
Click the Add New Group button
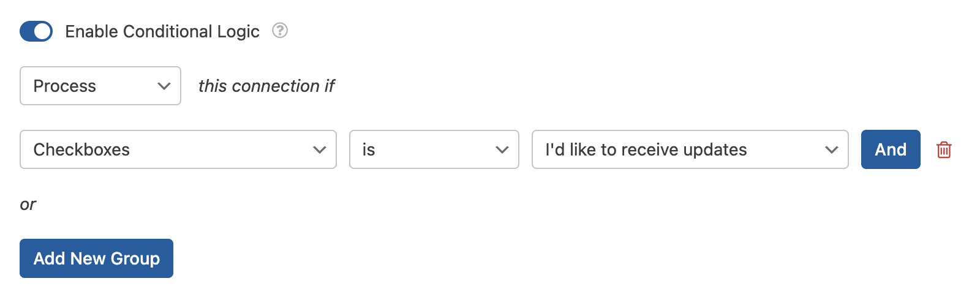click(x=96, y=258)
